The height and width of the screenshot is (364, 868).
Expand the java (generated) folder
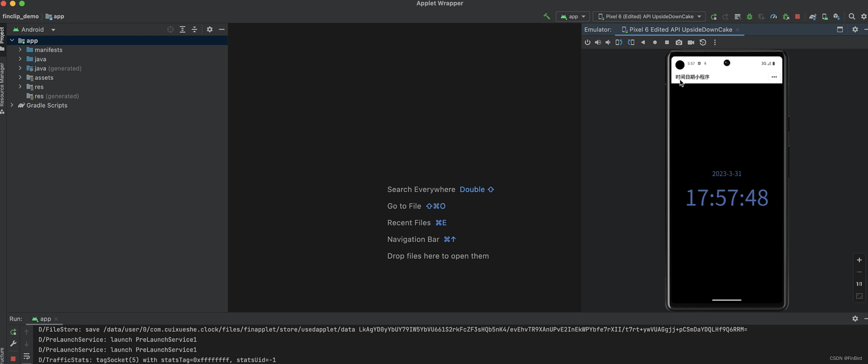[20, 68]
